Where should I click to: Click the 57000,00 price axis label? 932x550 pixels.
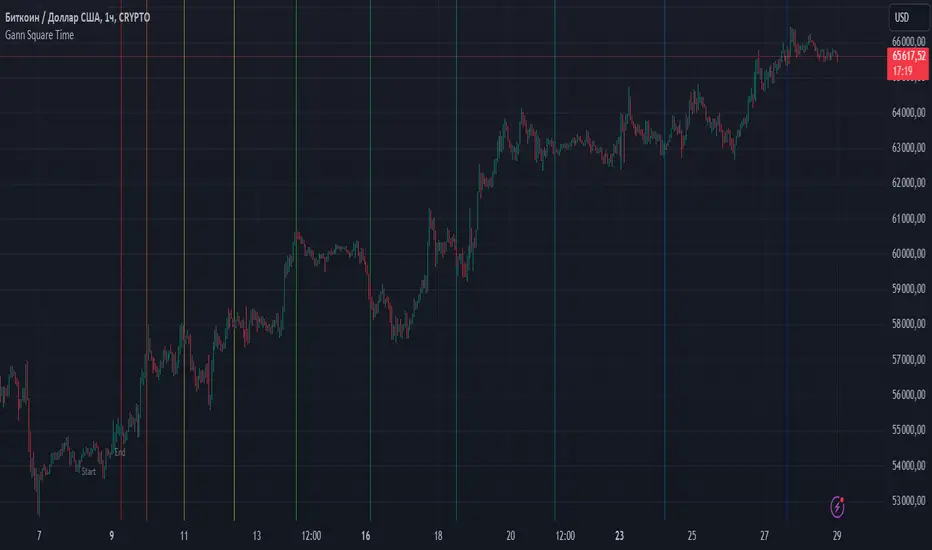click(908, 360)
